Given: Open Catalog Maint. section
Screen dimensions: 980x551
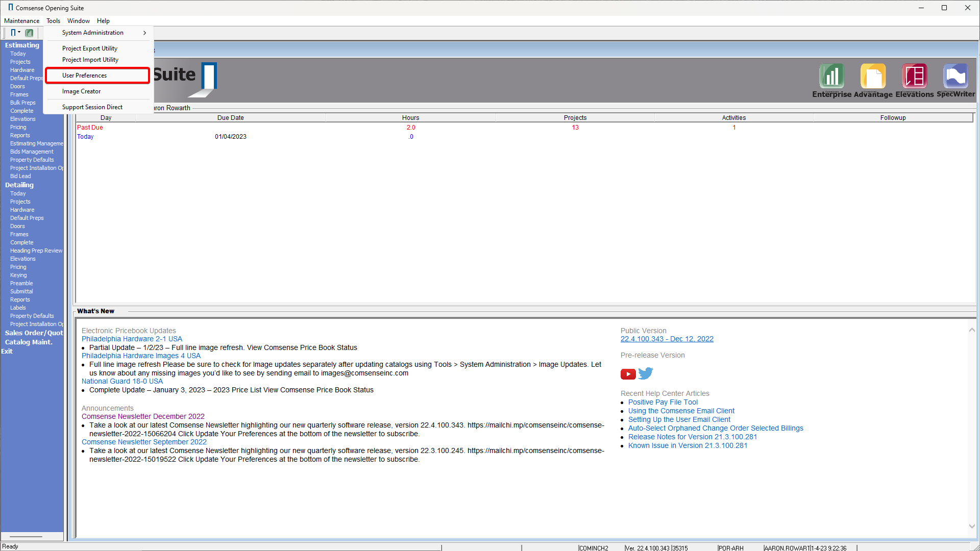Looking at the screenshot, I should [29, 342].
